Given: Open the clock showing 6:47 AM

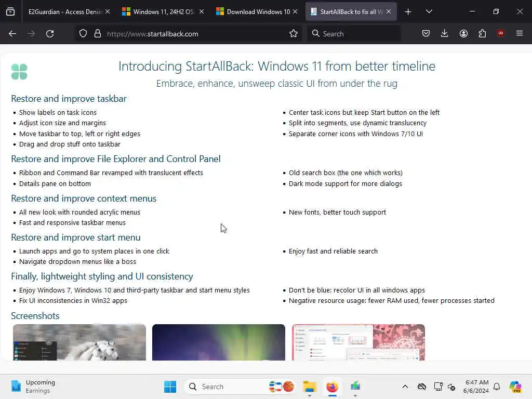Looking at the screenshot, I should [x=476, y=387].
